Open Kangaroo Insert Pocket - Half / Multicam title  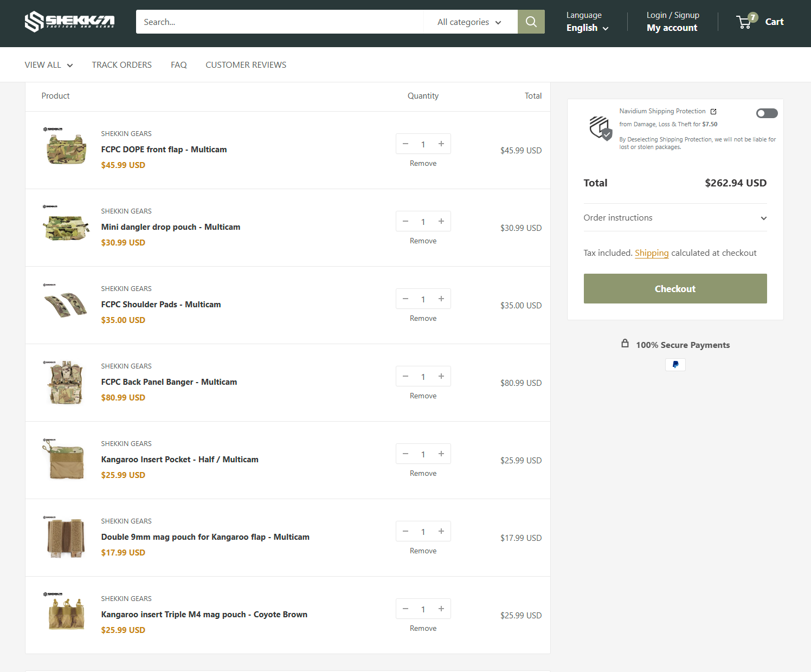(179, 460)
